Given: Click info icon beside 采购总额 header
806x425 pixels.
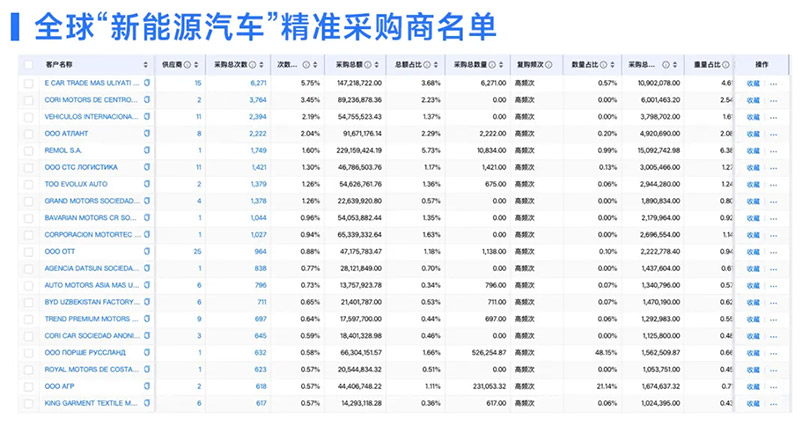Looking at the screenshot, I should [x=370, y=63].
